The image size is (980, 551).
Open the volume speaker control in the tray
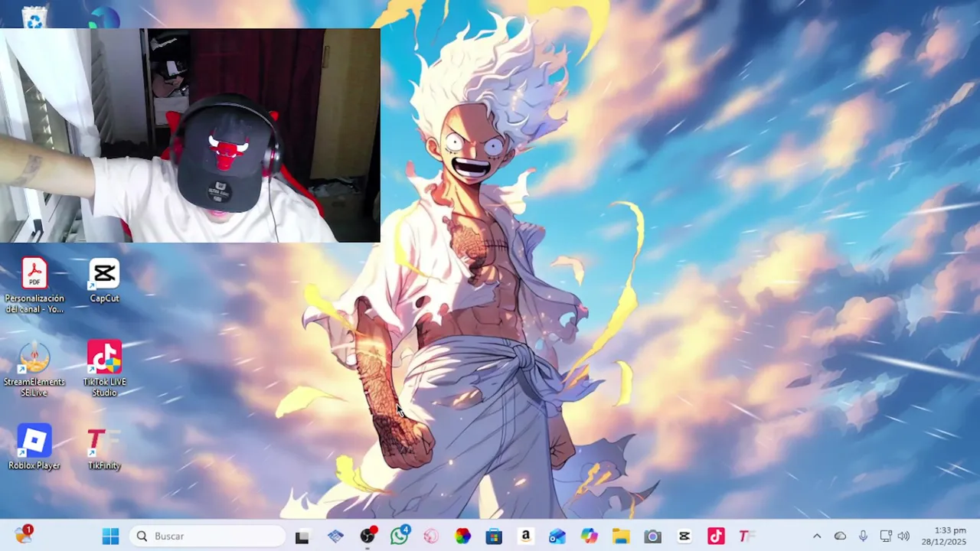(903, 536)
